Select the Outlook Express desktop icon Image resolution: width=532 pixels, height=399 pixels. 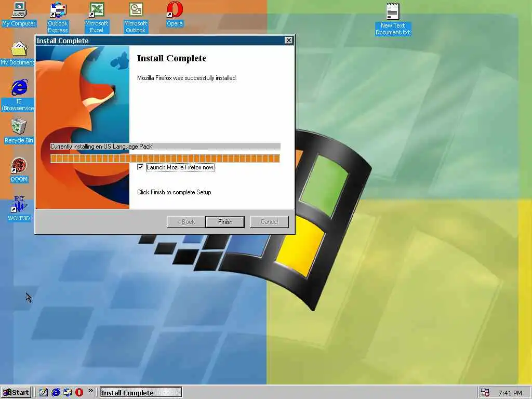[58, 17]
